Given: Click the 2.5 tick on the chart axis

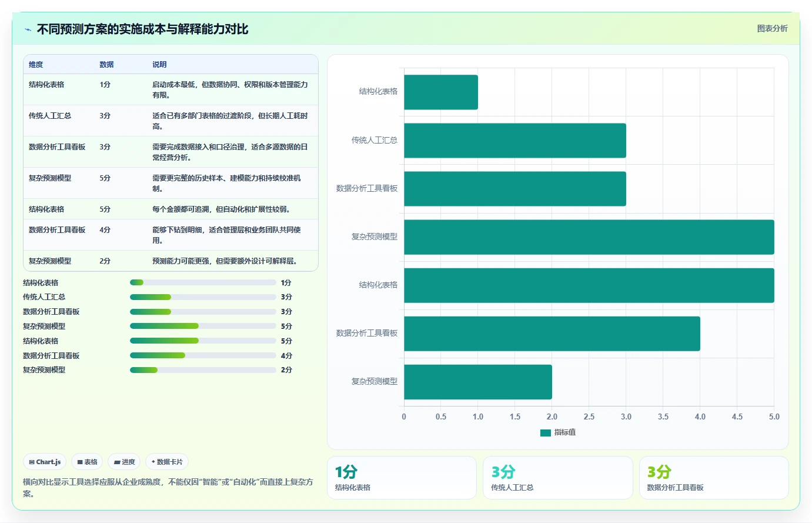Looking at the screenshot, I should click(589, 417).
